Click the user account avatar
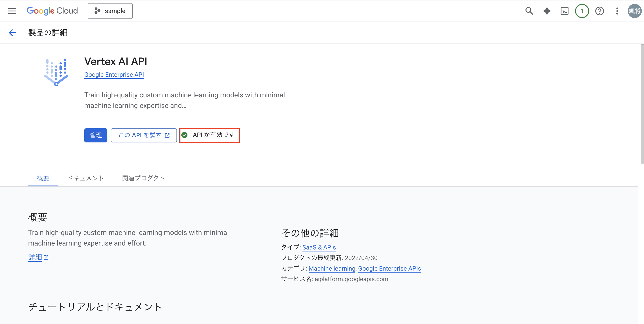This screenshot has width=644, height=324. 635,11
